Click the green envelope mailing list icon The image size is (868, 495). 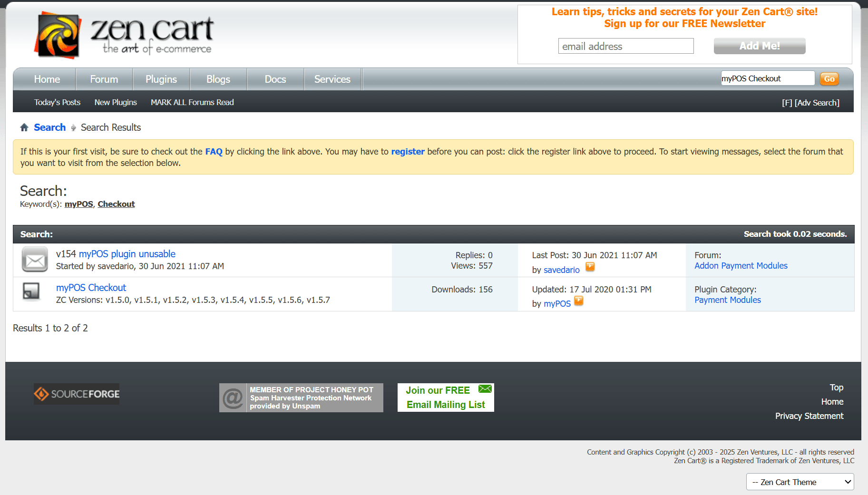pyautogui.click(x=485, y=388)
